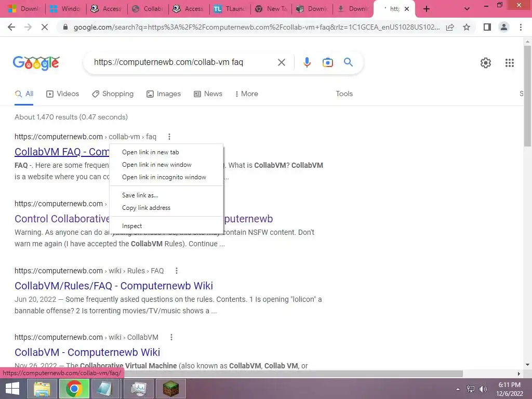The width and height of the screenshot is (532, 399).
Task: Switch to the TLauncher browser tab
Action: pos(230,9)
